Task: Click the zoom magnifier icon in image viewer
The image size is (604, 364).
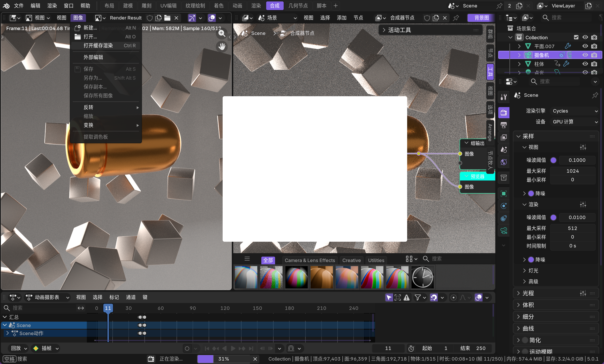Action: click(222, 34)
